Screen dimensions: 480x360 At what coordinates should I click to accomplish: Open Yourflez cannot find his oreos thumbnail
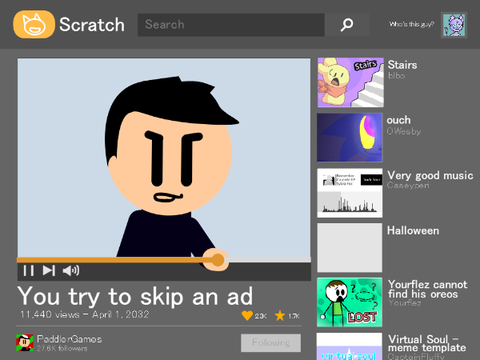tap(350, 302)
